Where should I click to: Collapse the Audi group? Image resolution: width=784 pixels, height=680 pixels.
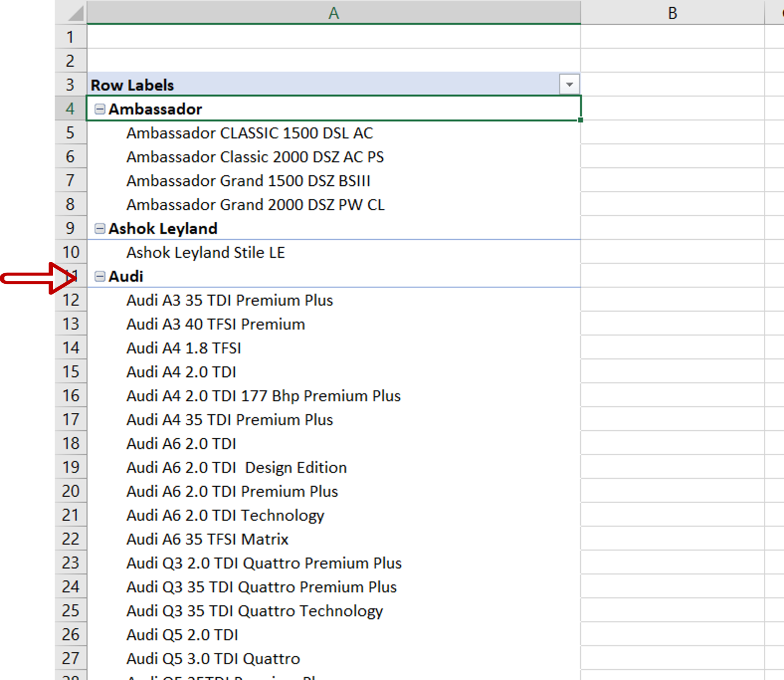(100, 276)
